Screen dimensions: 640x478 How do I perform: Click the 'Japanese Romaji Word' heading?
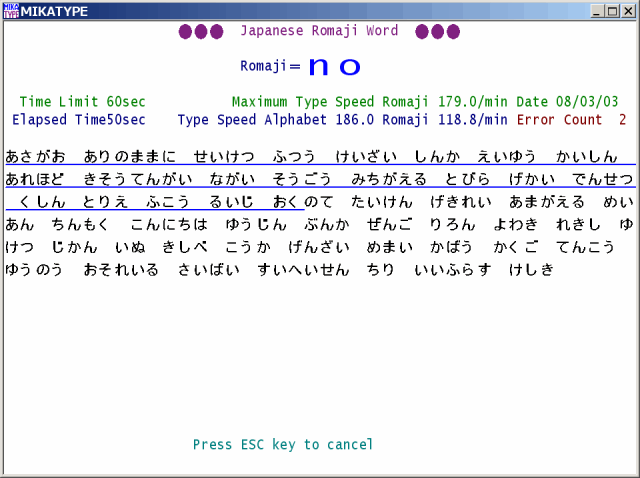click(319, 31)
